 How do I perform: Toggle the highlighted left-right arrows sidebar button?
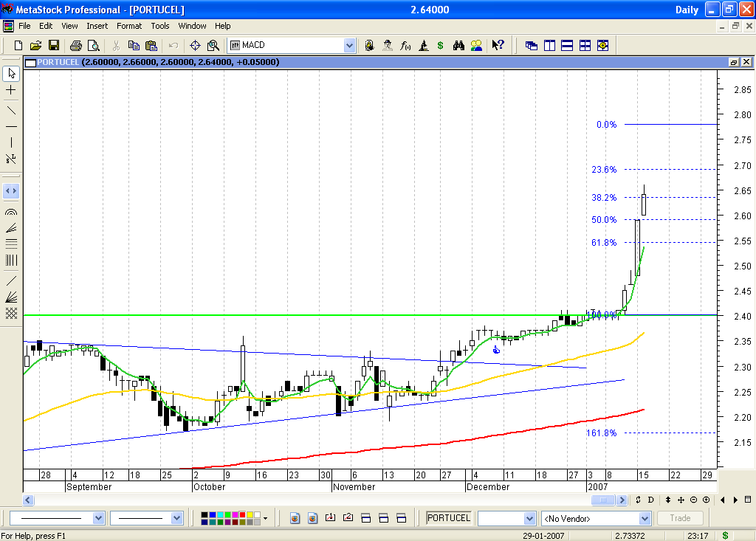pos(11,190)
